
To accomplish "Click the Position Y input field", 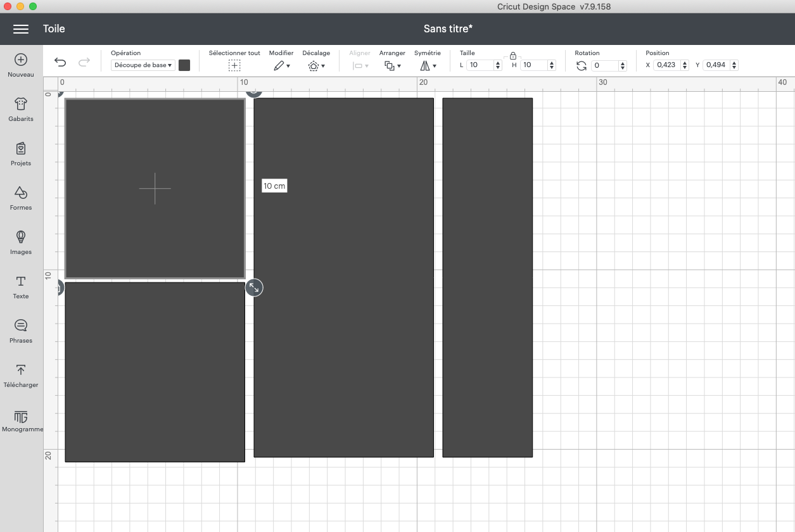I will [x=715, y=65].
